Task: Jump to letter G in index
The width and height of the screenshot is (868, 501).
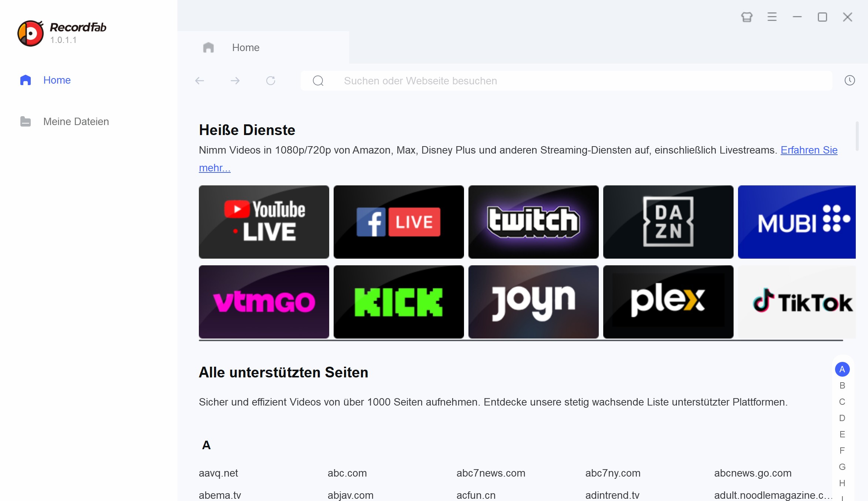Action: click(x=842, y=467)
